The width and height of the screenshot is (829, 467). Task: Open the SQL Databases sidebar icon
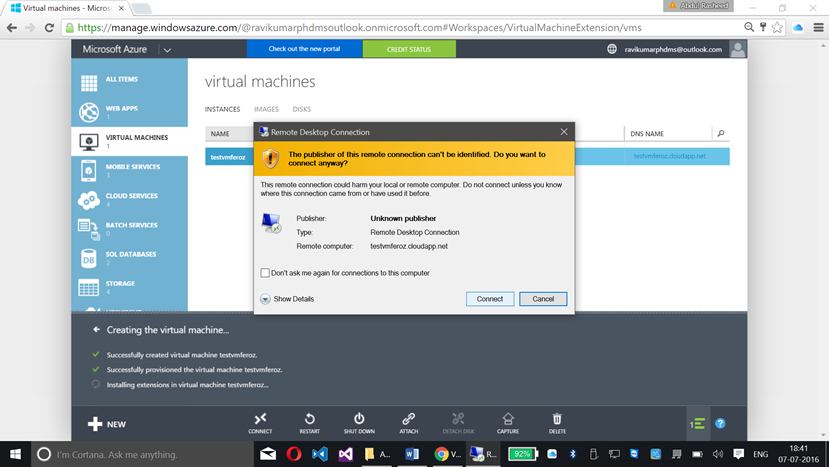click(88, 259)
